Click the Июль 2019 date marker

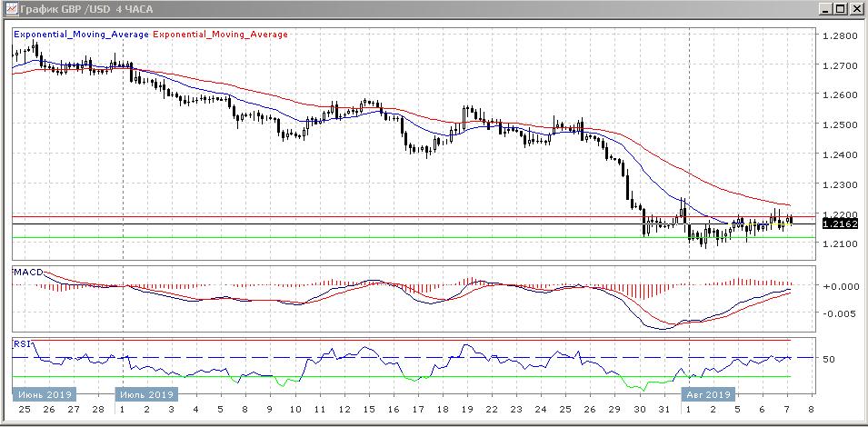tap(146, 394)
